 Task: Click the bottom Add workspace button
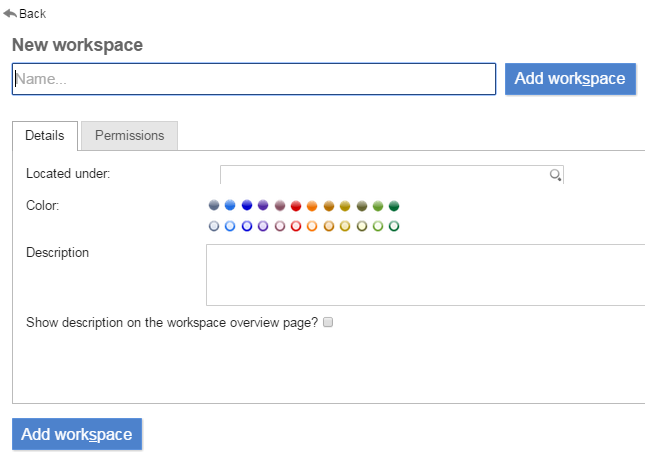pyautogui.click(x=77, y=434)
